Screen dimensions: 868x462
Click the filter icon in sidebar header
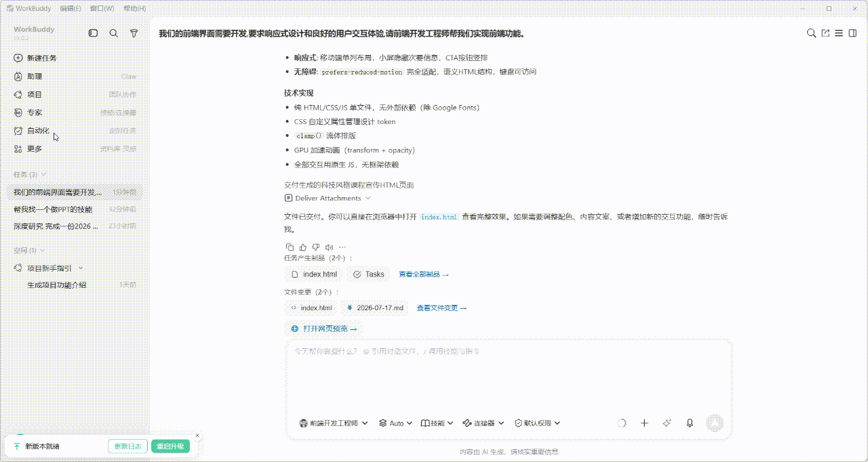[134, 33]
